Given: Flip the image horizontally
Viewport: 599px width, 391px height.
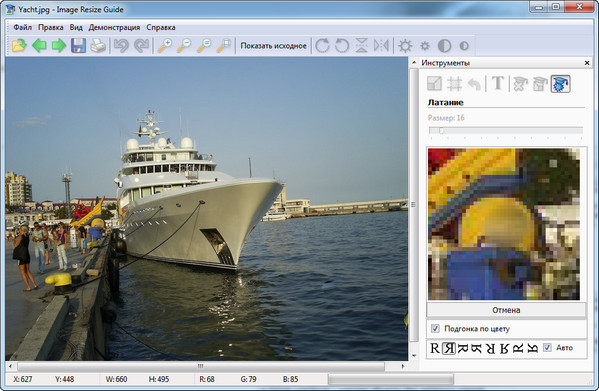Looking at the screenshot, I should pyautogui.click(x=381, y=46).
